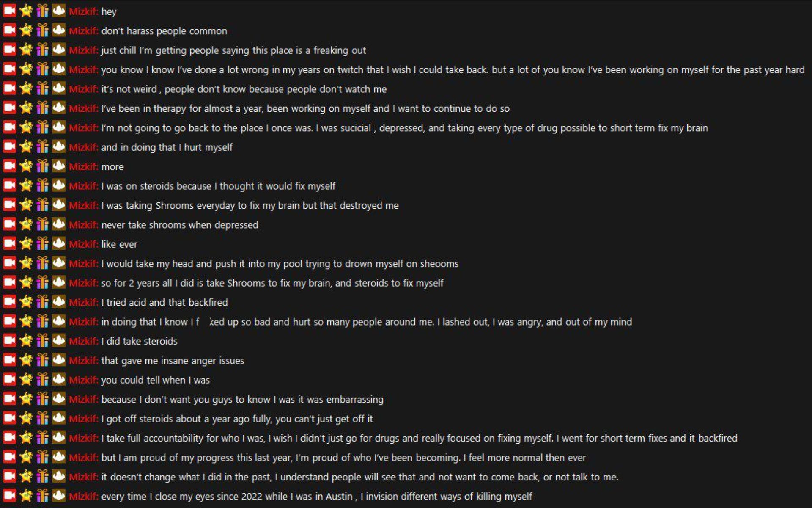Click the red camera badge beside the "hey" message
The image size is (812, 508).
coord(9,12)
